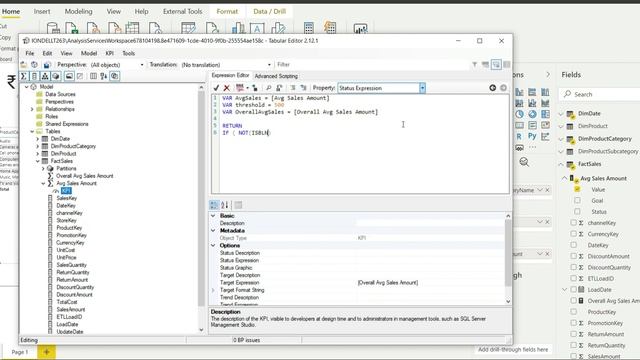Check the ETLLoadID field checkbox
Viewport: 640px width, 360px height.
pyautogui.click(x=573, y=278)
